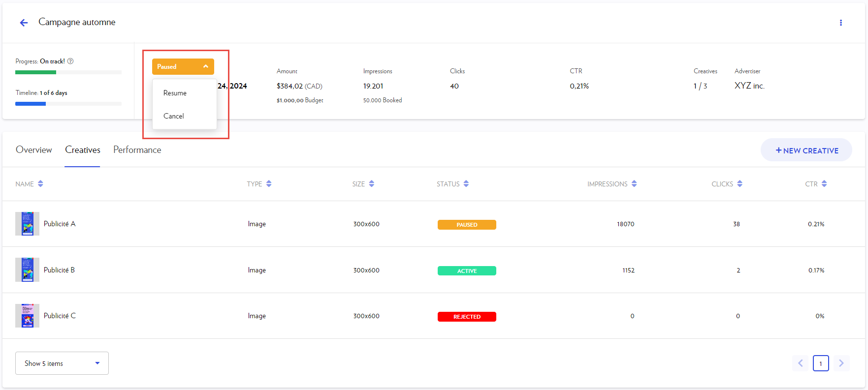
Task: Sort creatives by Size arrows
Action: 372,184
